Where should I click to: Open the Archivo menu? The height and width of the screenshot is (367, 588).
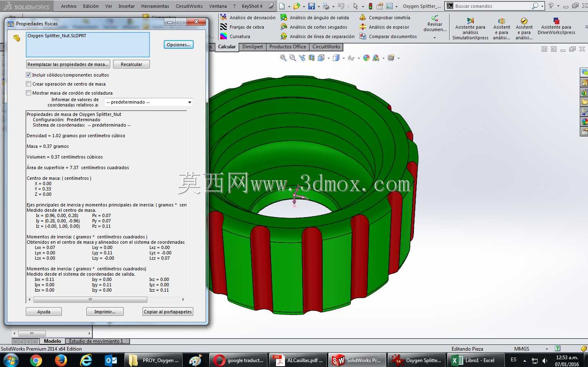click(x=69, y=6)
